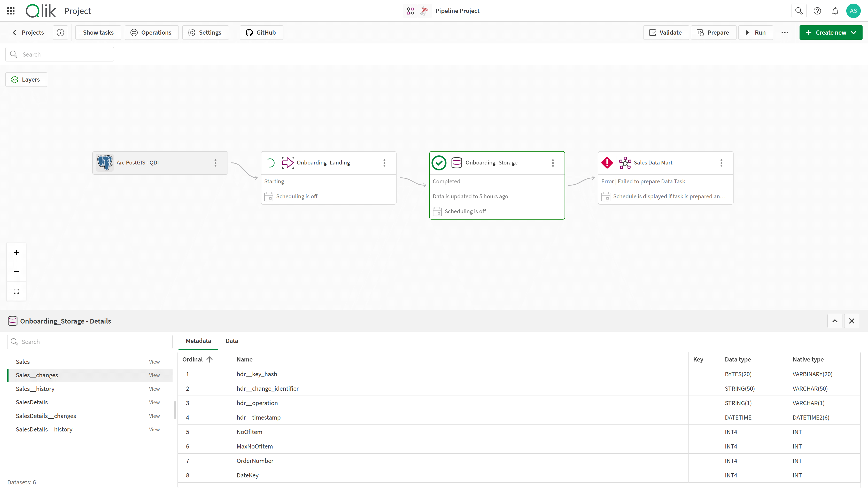
Task: Run the pipeline
Action: (755, 32)
